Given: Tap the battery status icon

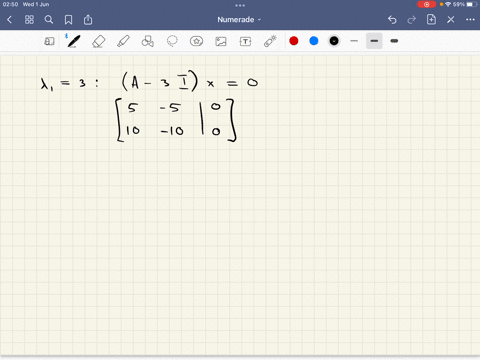Looking at the screenshot, I should click(x=471, y=4).
